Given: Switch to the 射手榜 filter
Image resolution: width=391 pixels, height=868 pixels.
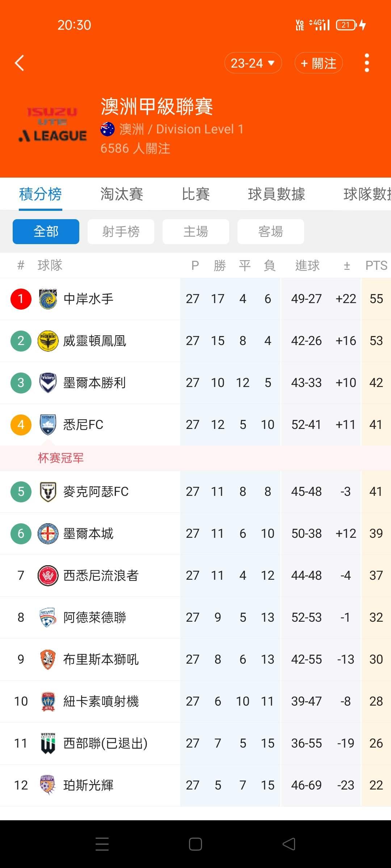Looking at the screenshot, I should pyautogui.click(x=121, y=231).
